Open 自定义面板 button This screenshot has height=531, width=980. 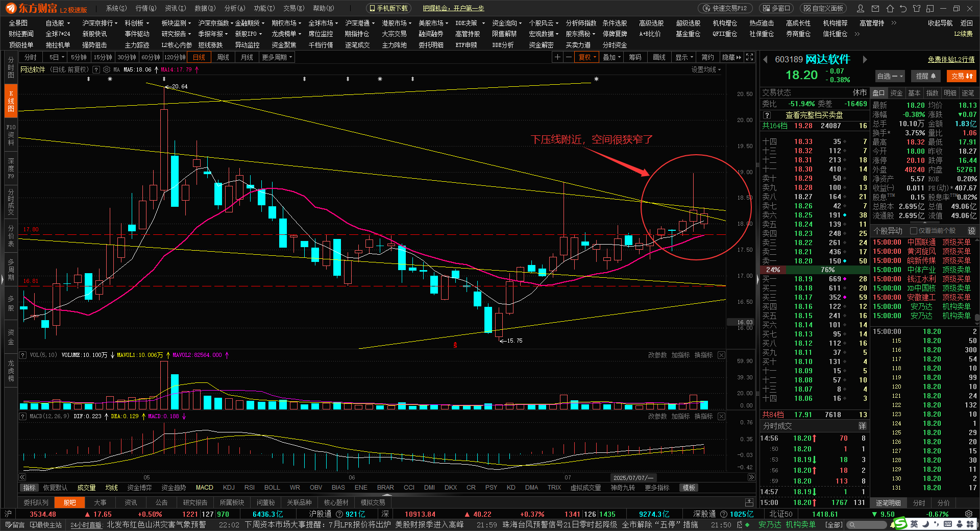pyautogui.click(x=823, y=8)
